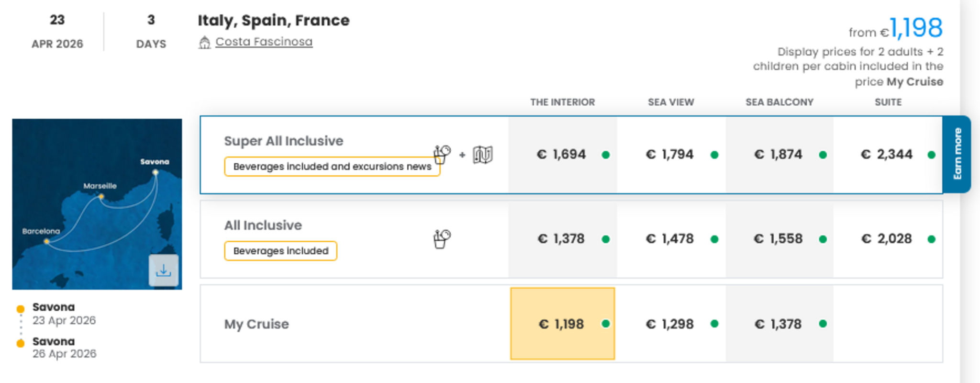Choose My Cruise sea view €1,298

(670, 324)
